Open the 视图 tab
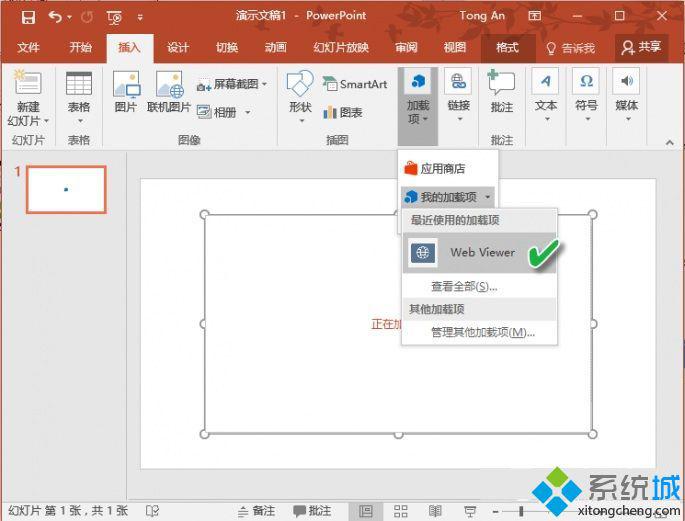This screenshot has width=685, height=521. (x=455, y=47)
